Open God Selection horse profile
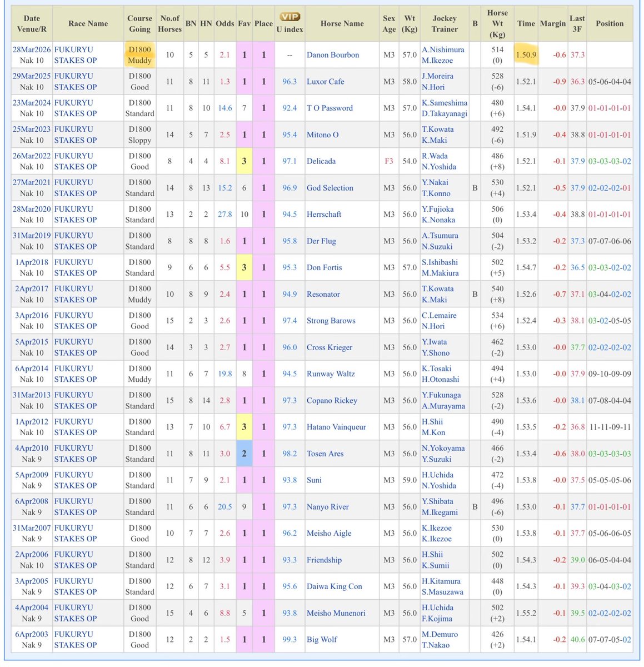This screenshot has height=667, width=644. point(330,188)
